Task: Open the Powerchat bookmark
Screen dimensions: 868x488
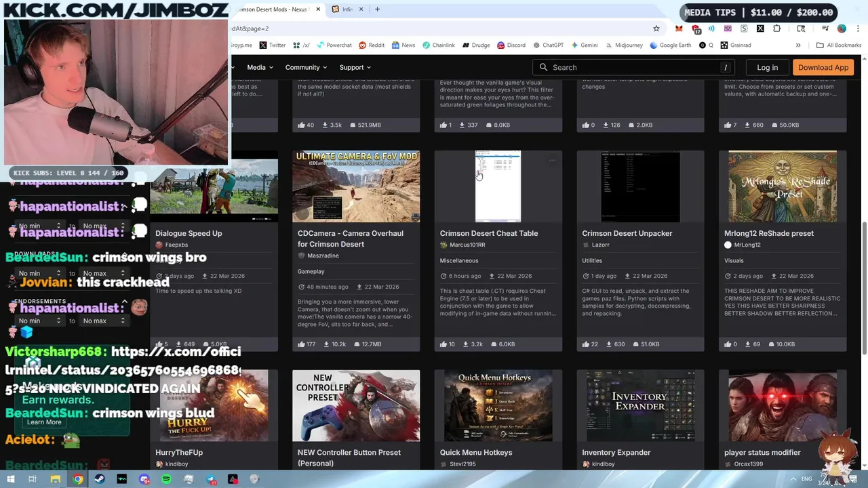Action: point(334,45)
